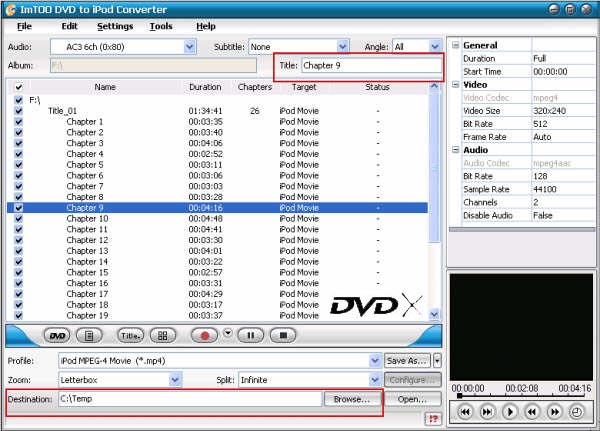Click the chapter list vertical scrollbar

[434, 167]
